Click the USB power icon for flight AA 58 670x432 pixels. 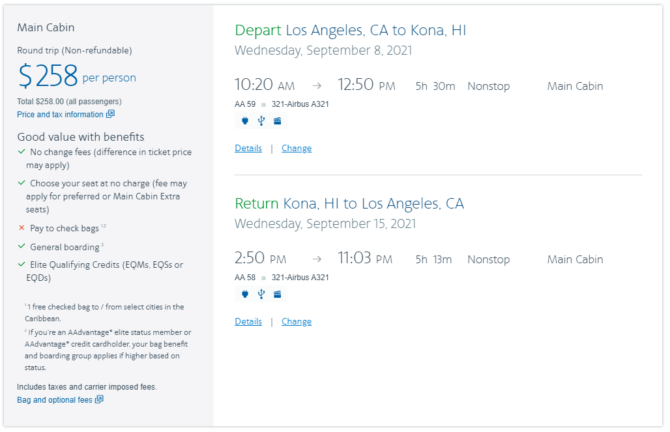pyautogui.click(x=261, y=294)
